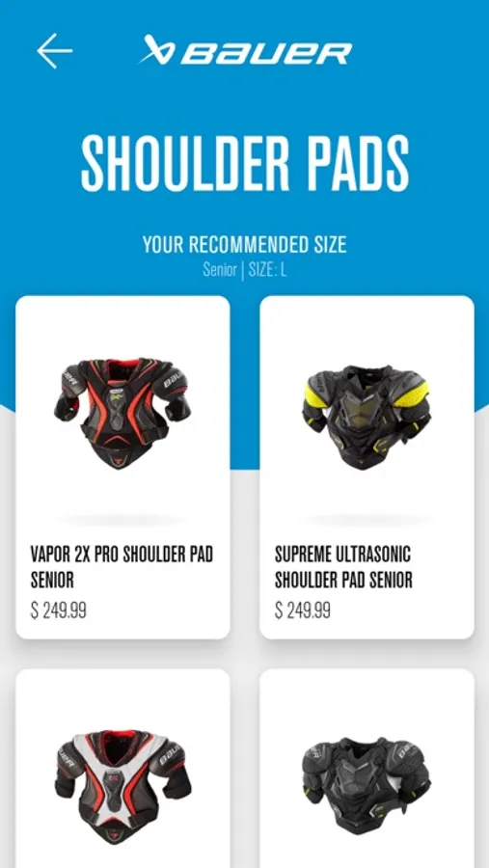Tap the Vapor 2X Pro $249.99 price

58,610
